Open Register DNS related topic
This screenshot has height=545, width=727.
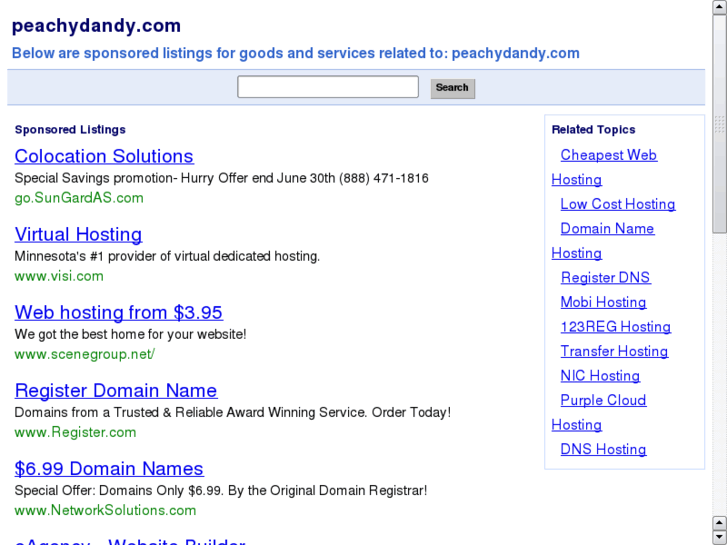pyautogui.click(x=606, y=277)
